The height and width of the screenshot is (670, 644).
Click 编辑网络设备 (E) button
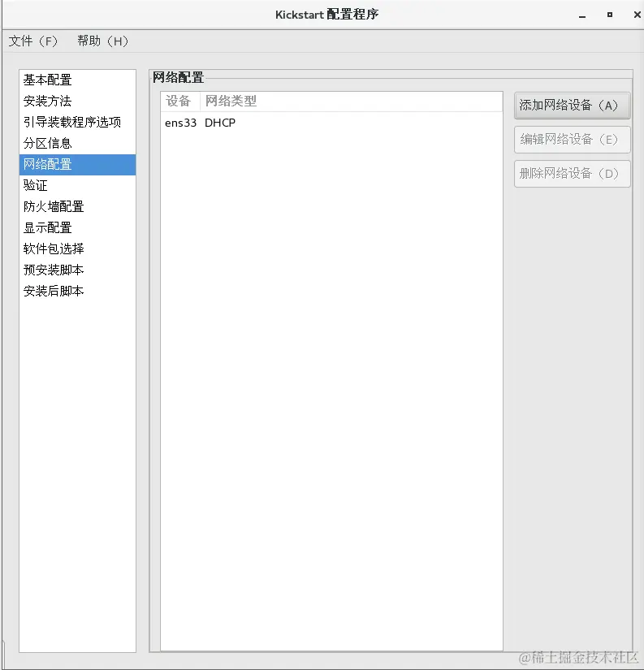[x=573, y=140]
